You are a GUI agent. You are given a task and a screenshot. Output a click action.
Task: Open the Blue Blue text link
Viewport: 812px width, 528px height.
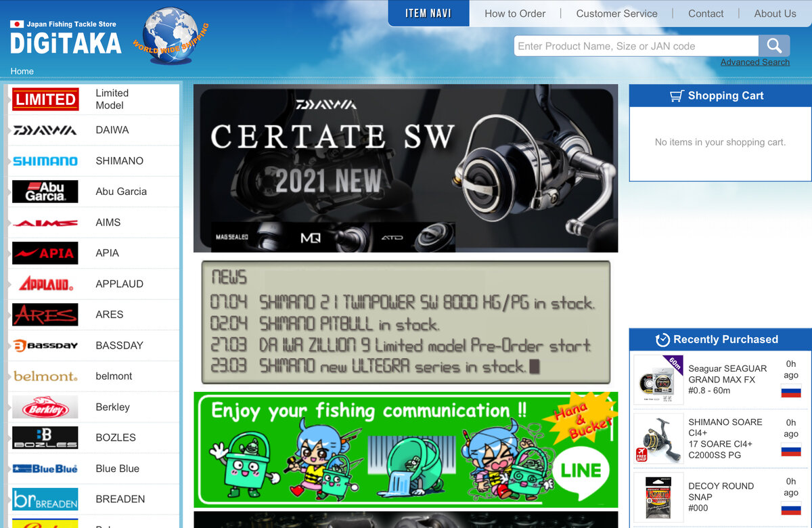tap(118, 468)
